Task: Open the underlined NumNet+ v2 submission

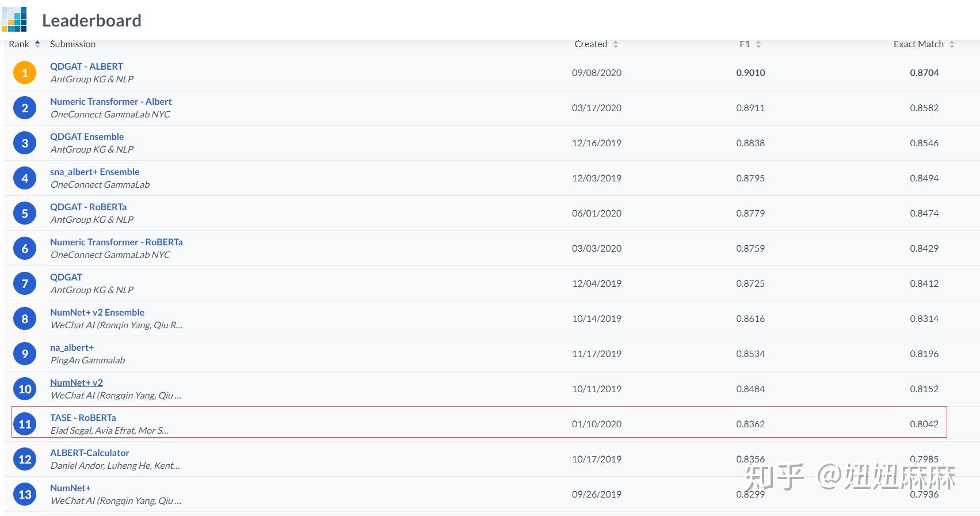Action: click(x=77, y=382)
